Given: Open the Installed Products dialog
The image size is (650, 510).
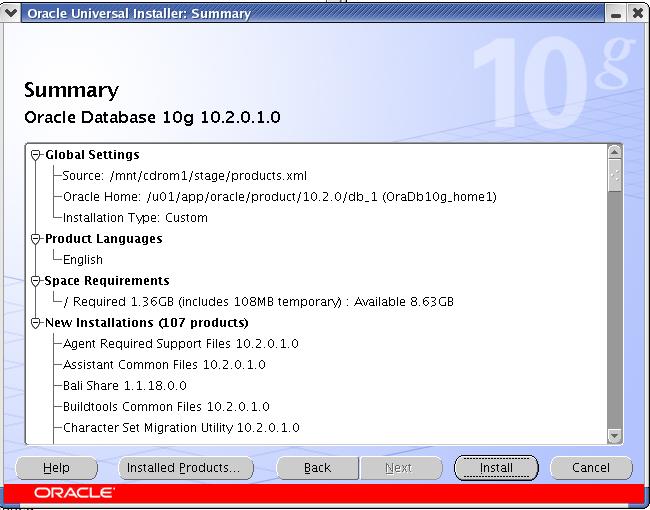Looking at the screenshot, I should click(x=186, y=468).
